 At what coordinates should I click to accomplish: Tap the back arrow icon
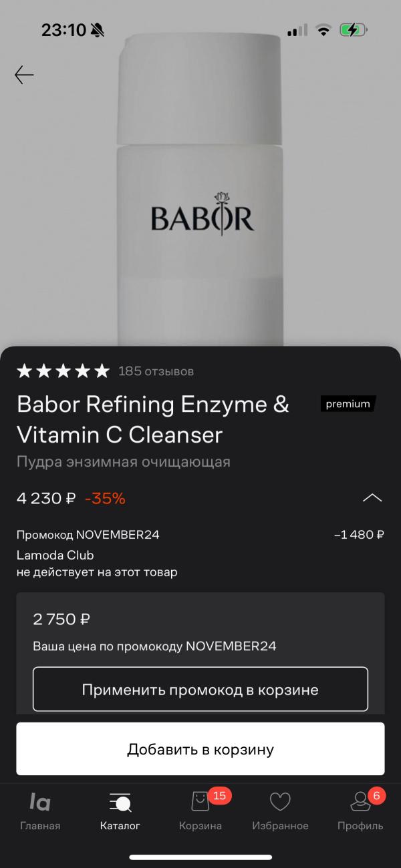(24, 75)
